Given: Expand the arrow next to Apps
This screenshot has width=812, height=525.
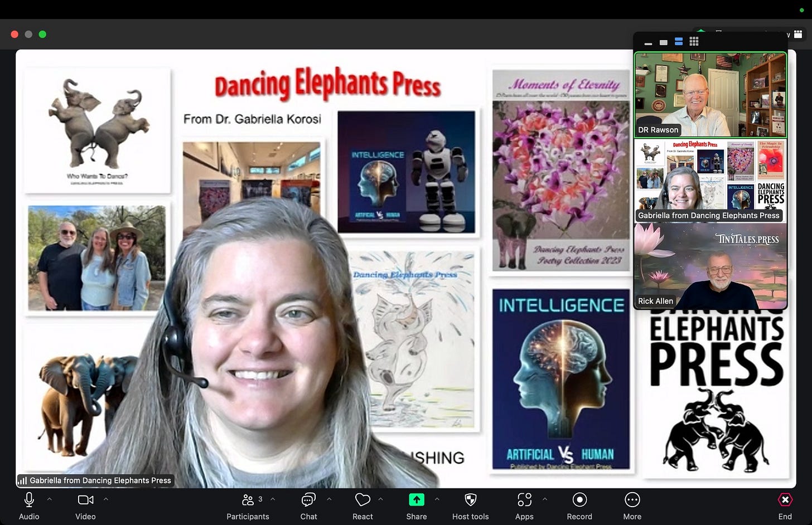Looking at the screenshot, I should coord(545,499).
